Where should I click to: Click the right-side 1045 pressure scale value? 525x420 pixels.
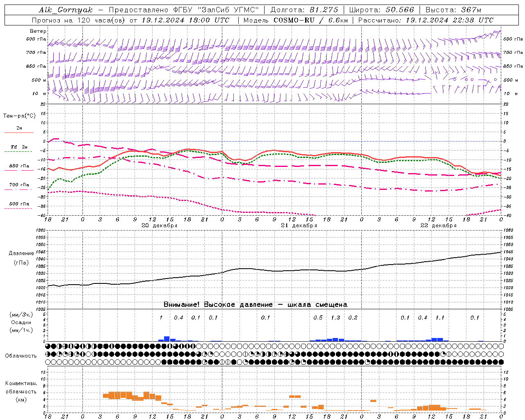coord(508,252)
